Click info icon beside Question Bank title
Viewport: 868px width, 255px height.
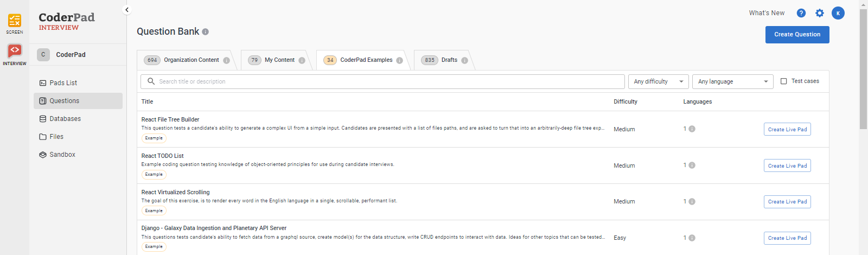pos(206,32)
